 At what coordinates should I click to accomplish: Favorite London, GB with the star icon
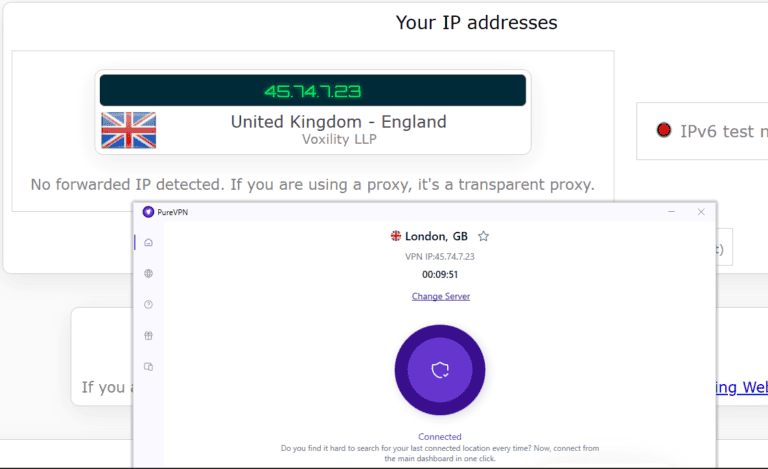(x=484, y=236)
